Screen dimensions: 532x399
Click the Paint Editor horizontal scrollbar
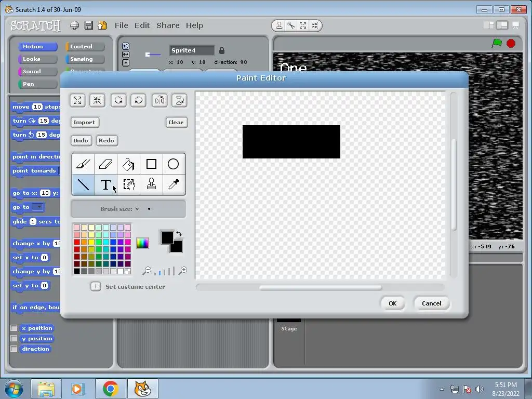coord(320,288)
